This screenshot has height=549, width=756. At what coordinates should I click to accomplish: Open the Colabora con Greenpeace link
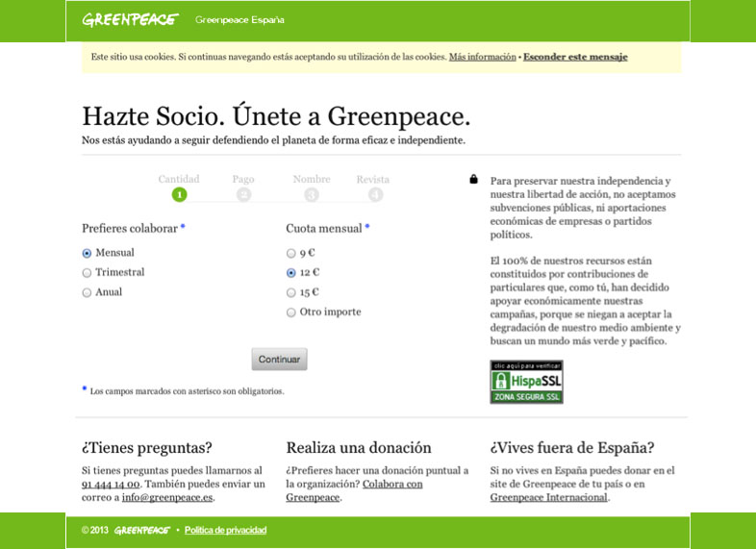click(354, 490)
